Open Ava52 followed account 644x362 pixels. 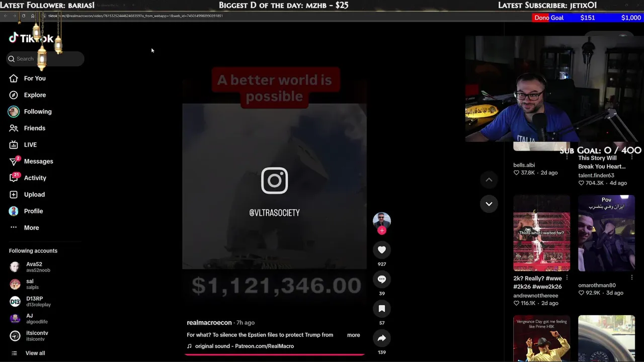31,267
